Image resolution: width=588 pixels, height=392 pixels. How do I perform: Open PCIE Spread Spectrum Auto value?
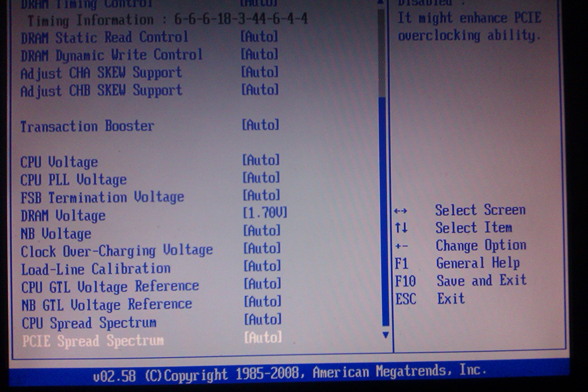pos(263,338)
